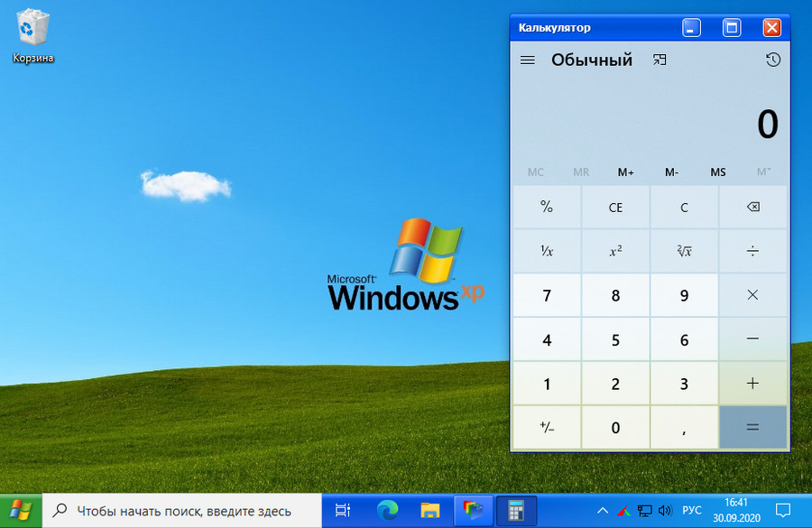Open the volume speaker tray icon
812x528 pixels.
(x=665, y=511)
